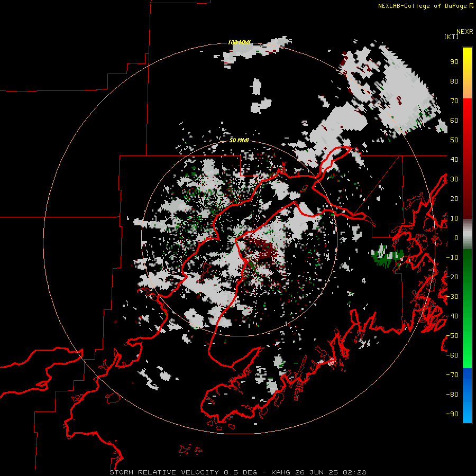Click the -60 value on velocity scale
Screen dimensions: 476x476
click(452, 355)
